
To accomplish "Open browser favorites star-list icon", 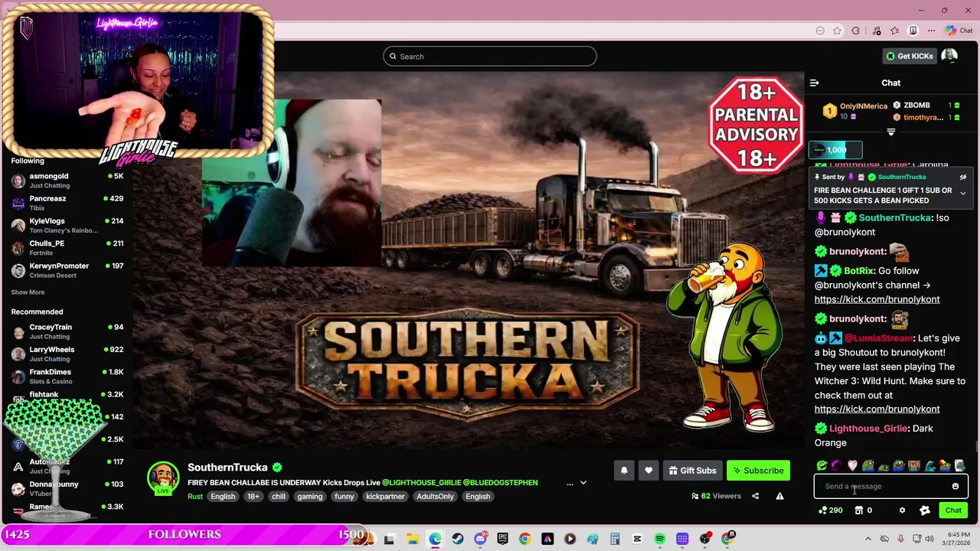I will click(x=894, y=31).
